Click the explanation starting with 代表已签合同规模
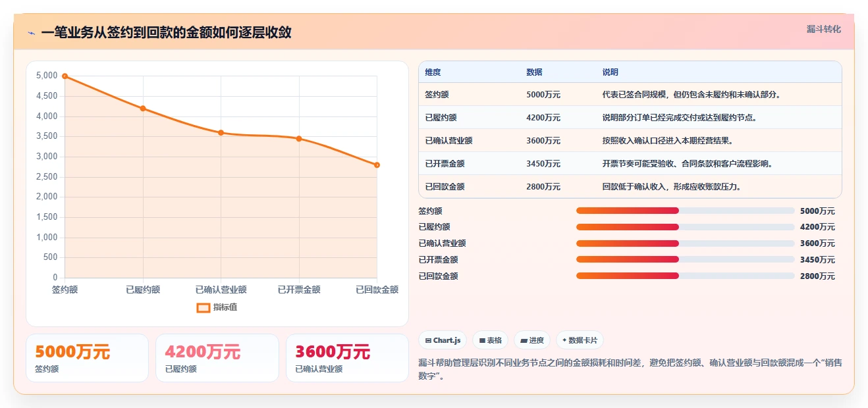The image size is (868, 408). pyautogui.click(x=692, y=95)
